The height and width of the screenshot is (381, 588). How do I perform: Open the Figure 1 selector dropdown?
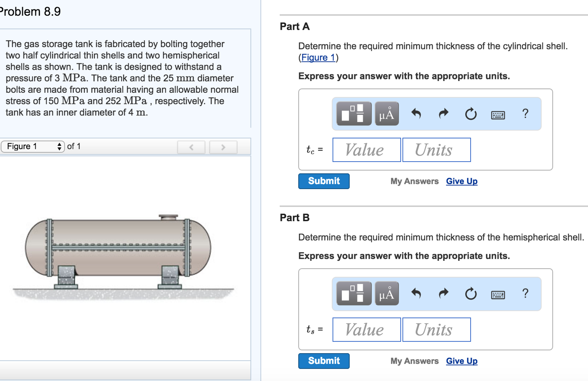[x=32, y=146]
